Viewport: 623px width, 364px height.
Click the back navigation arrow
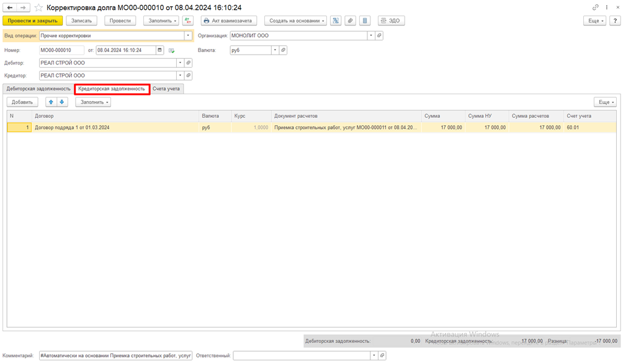point(10,7)
